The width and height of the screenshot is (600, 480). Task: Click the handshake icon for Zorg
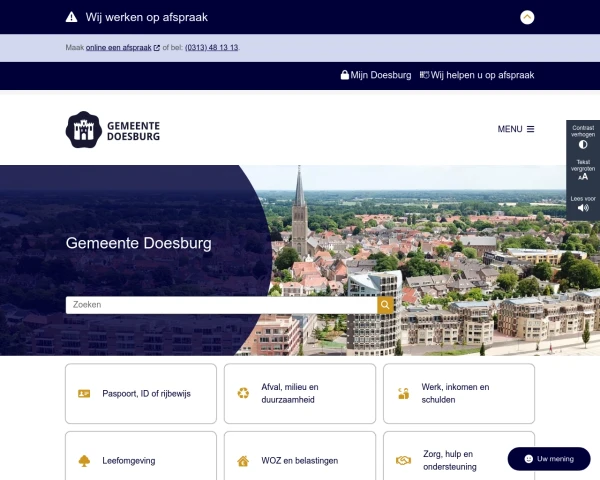coord(403,460)
